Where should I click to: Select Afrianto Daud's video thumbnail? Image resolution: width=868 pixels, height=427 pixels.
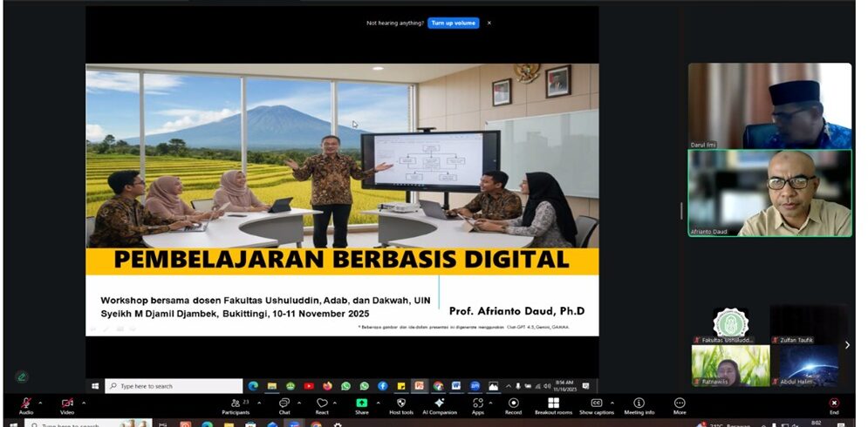click(x=769, y=193)
